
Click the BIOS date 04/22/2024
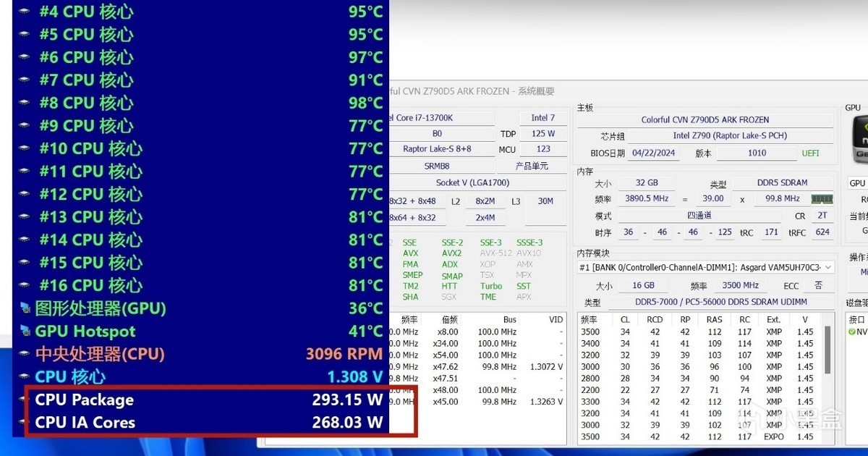pyautogui.click(x=653, y=153)
